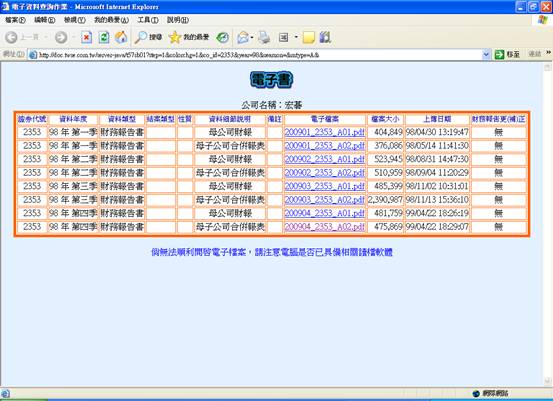Click the yellow note Discuss icon

coord(309,37)
